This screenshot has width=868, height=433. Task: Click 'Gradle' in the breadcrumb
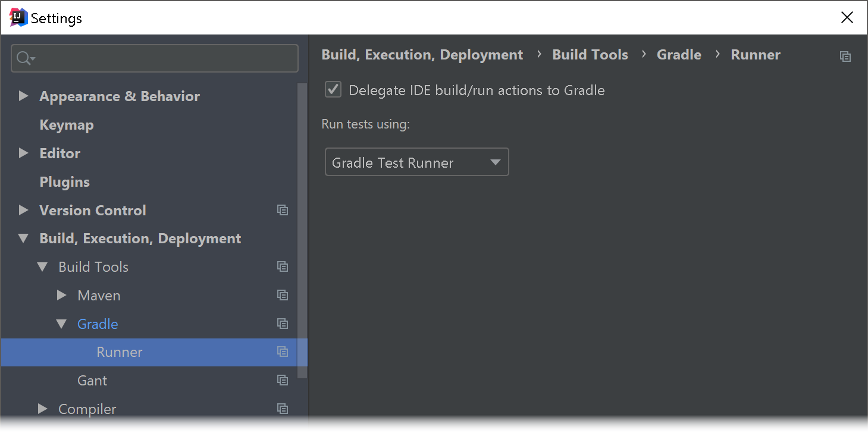coord(679,55)
